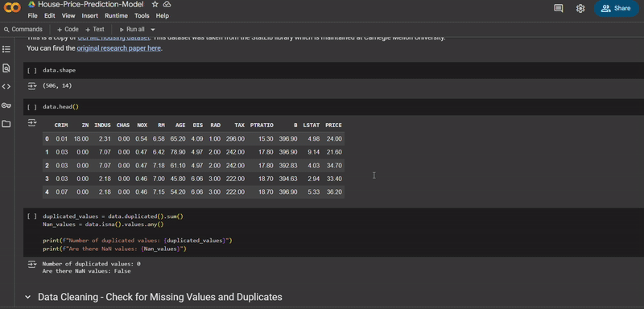The height and width of the screenshot is (309, 644).
Task: Run the data.shape cell
Action: pyautogui.click(x=32, y=71)
